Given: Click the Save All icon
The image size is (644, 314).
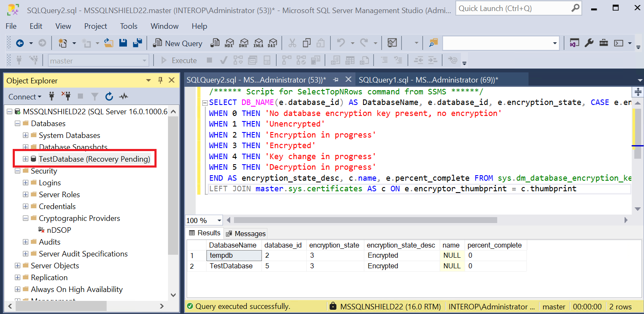Looking at the screenshot, I should (137, 43).
